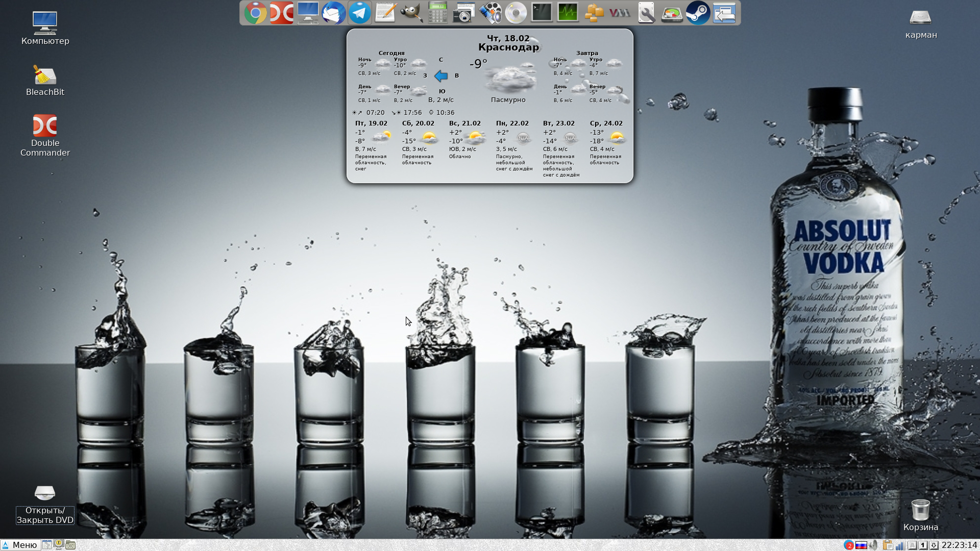The height and width of the screenshot is (551, 980).
Task: Click the Сегодня forecast heading
Action: tap(391, 53)
